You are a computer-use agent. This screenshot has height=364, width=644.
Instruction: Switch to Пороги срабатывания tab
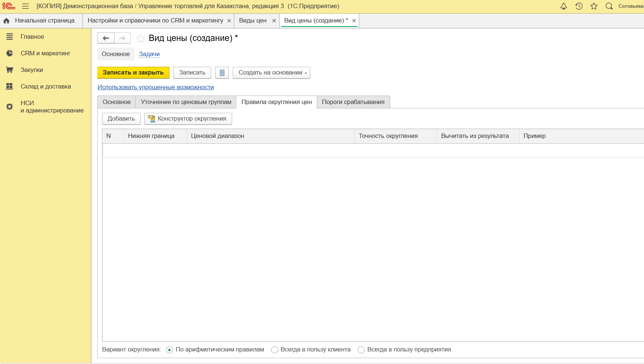(353, 102)
